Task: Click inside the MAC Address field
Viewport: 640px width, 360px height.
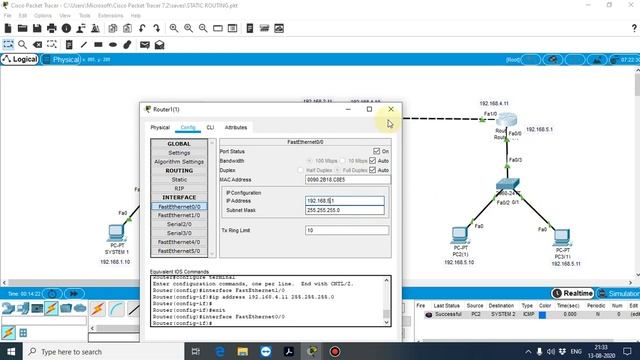Action: 348,180
